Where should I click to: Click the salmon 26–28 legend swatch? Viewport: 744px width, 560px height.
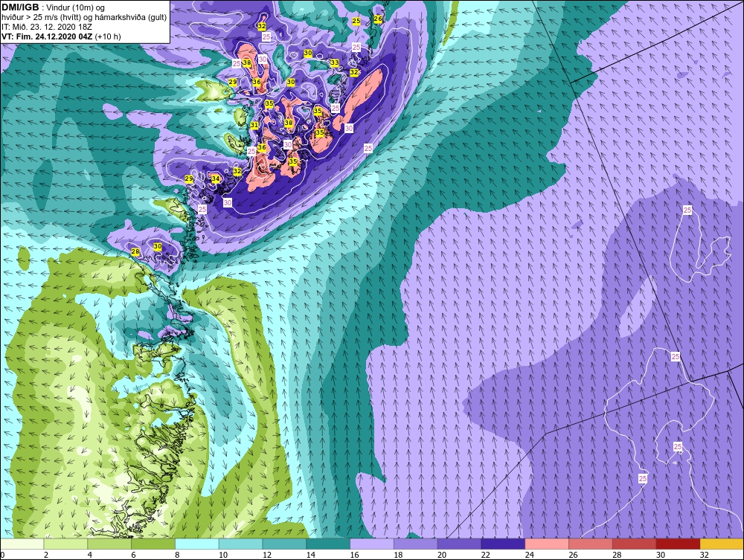(x=591, y=544)
